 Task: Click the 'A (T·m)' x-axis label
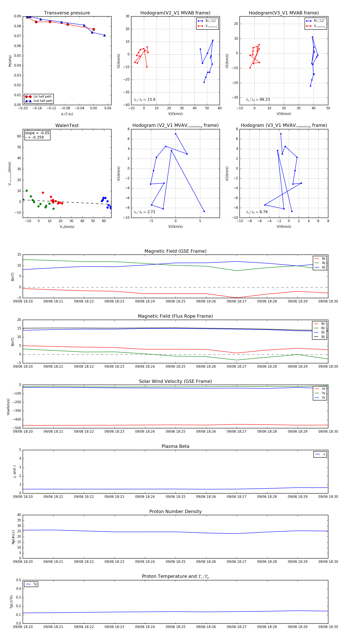[67, 114]
